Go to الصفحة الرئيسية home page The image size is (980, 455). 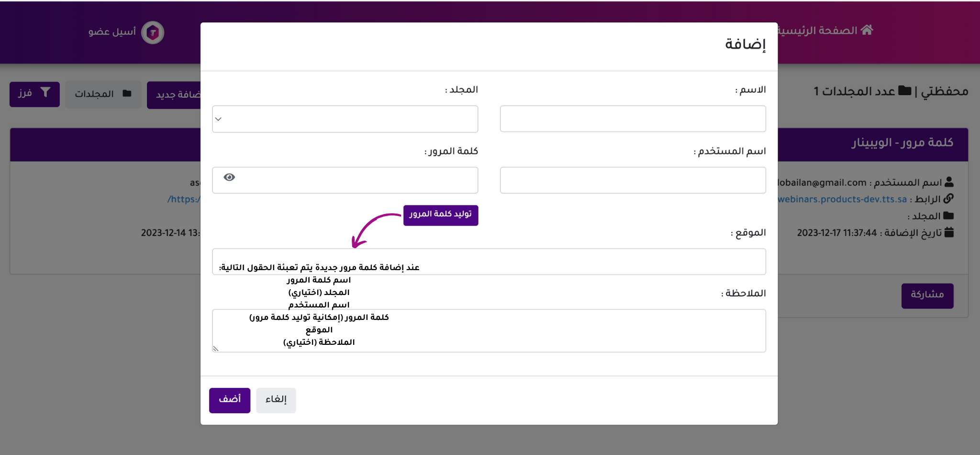pos(818,31)
